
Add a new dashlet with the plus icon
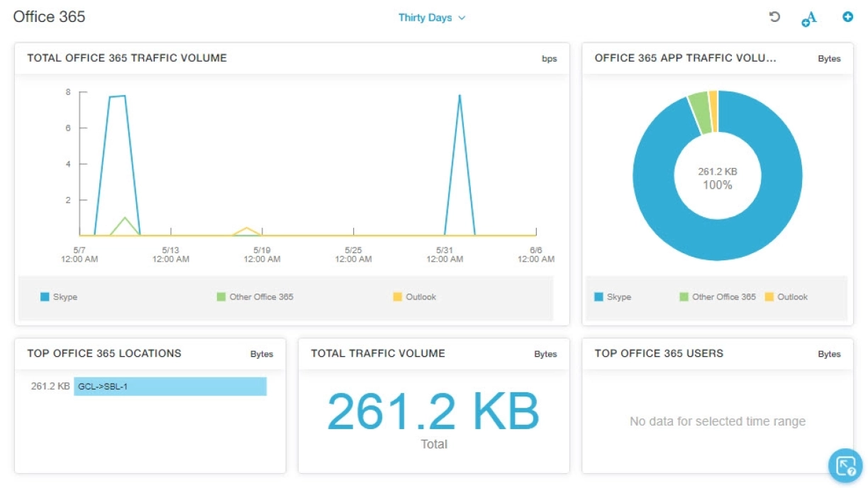click(x=848, y=17)
